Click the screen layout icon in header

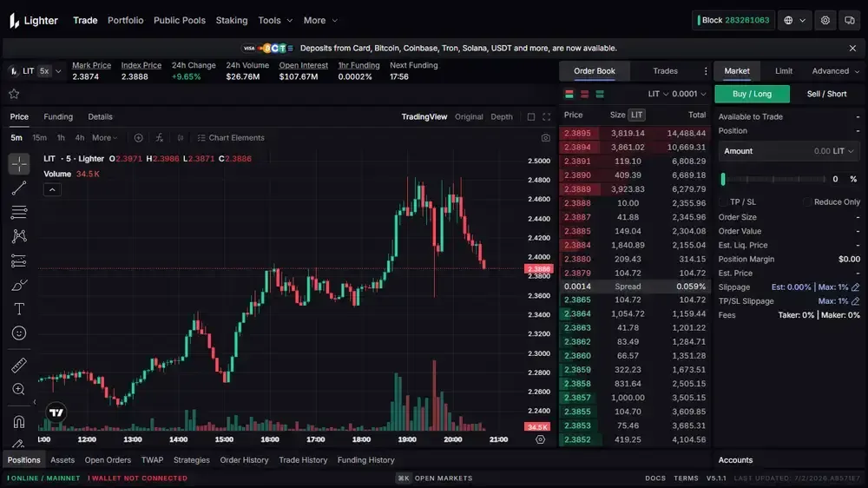click(x=850, y=21)
